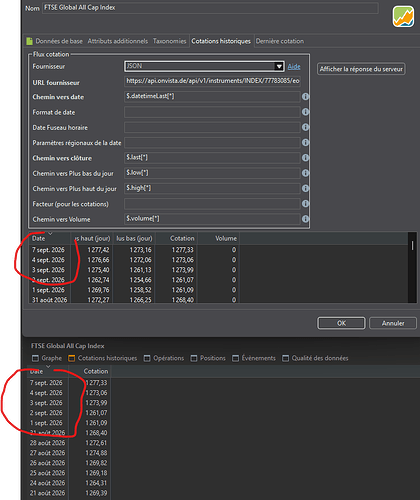Click the green document icon beside Données de base
420x500 pixels.
29,41
